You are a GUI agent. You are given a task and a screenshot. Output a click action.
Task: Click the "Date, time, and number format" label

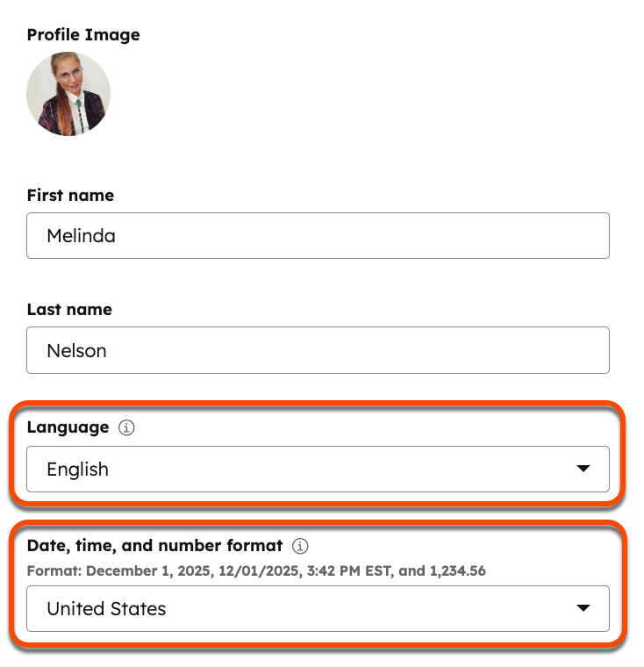pyautogui.click(x=154, y=546)
